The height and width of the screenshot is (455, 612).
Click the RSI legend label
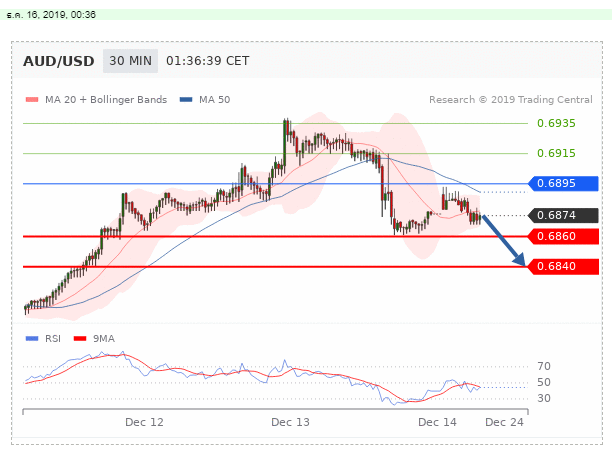pyautogui.click(x=53, y=338)
